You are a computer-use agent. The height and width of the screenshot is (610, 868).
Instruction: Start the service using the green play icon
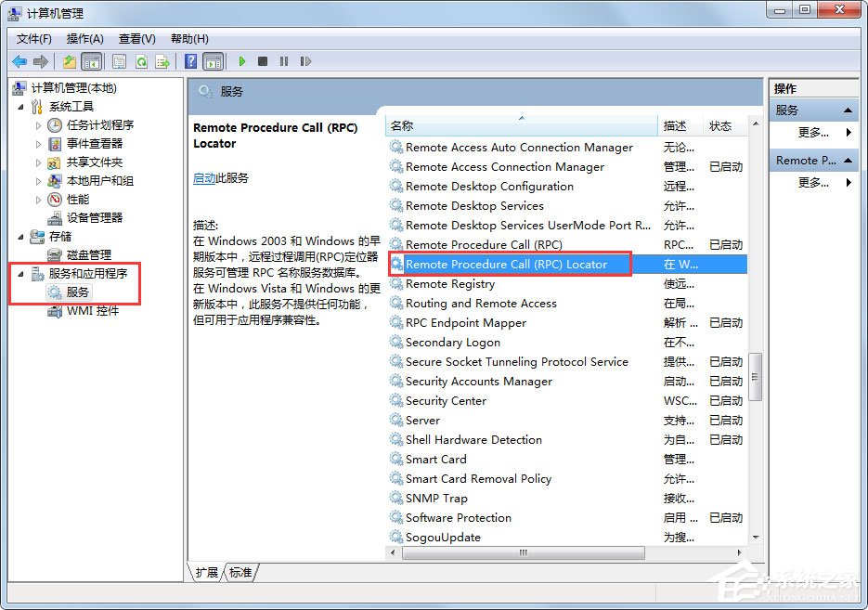point(242,61)
